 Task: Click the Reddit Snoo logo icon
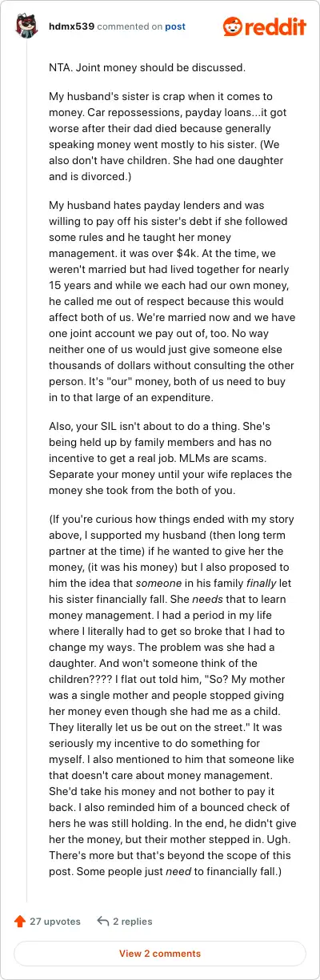pos(234,26)
